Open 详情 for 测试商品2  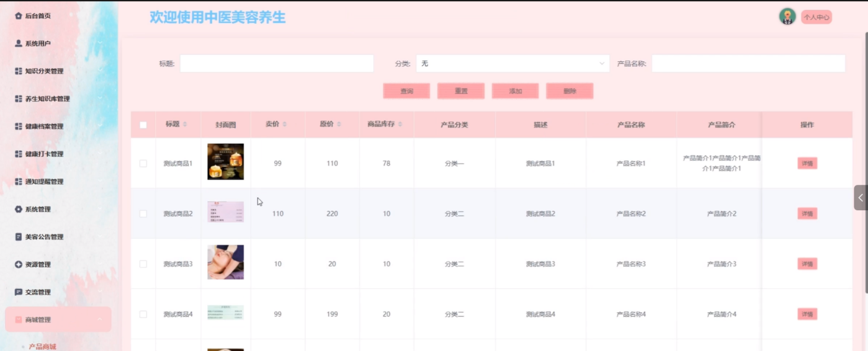(x=807, y=213)
